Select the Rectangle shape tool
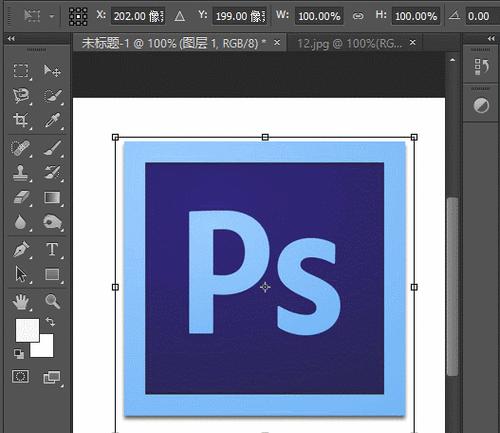500x433 pixels. (x=52, y=275)
